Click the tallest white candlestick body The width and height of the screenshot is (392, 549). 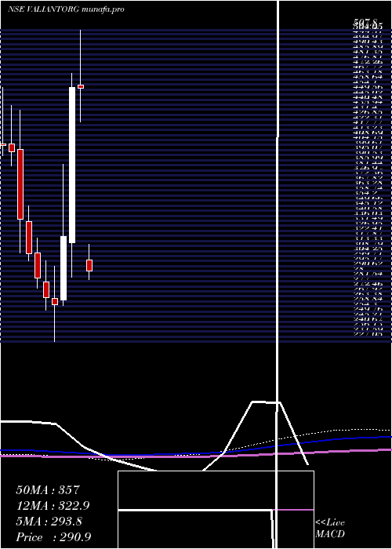point(72,165)
